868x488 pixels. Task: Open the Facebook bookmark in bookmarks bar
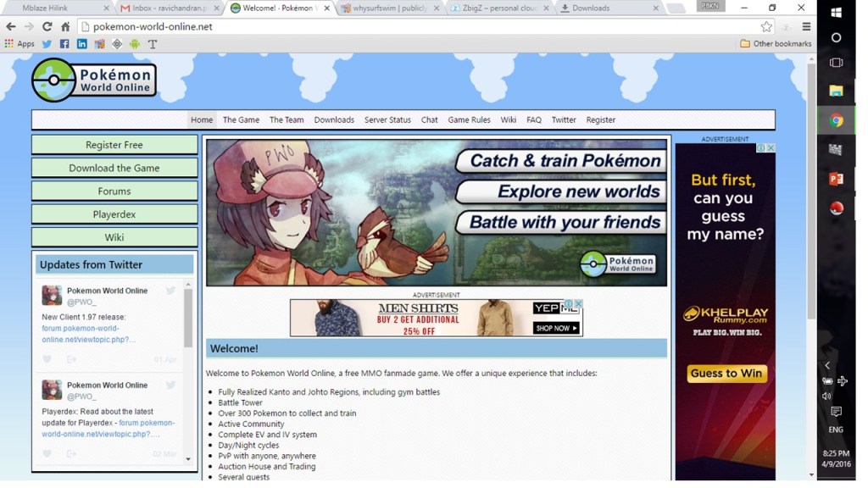[64, 43]
